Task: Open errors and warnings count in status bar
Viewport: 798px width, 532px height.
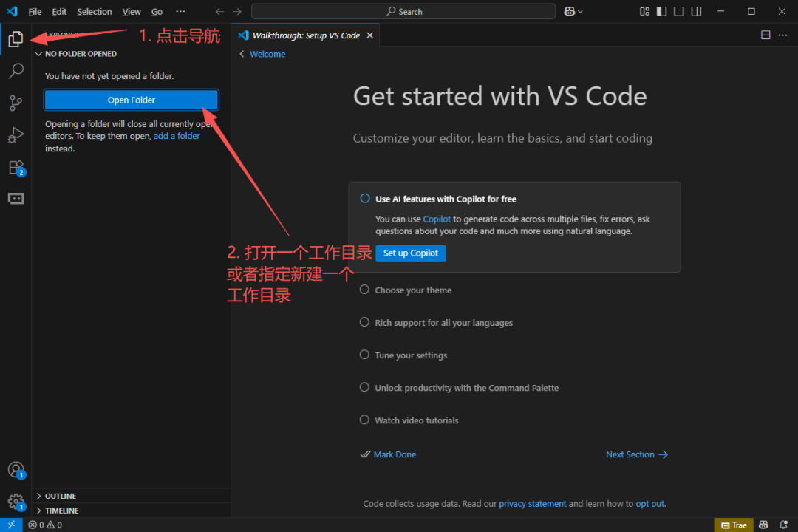Action: pyautogui.click(x=45, y=525)
